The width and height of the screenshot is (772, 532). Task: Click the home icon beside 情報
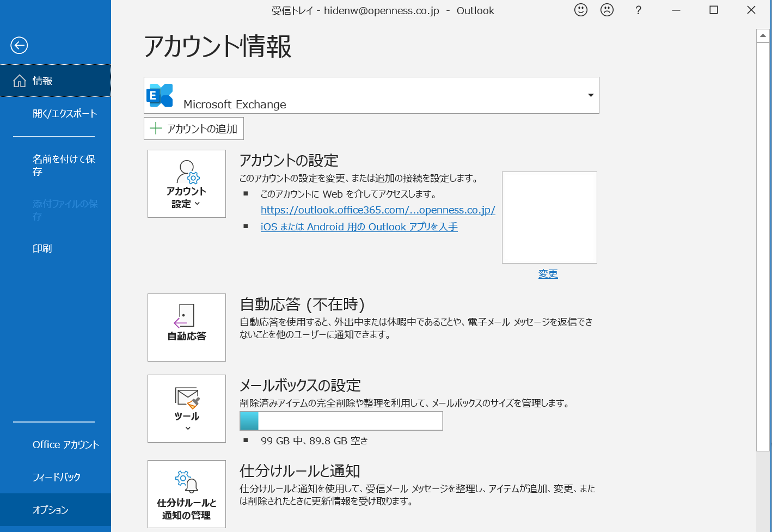[20, 81]
